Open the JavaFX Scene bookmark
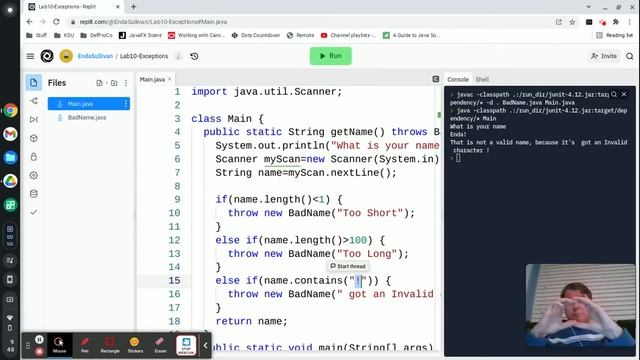Screen dimensions: 640x360 coord(140,36)
